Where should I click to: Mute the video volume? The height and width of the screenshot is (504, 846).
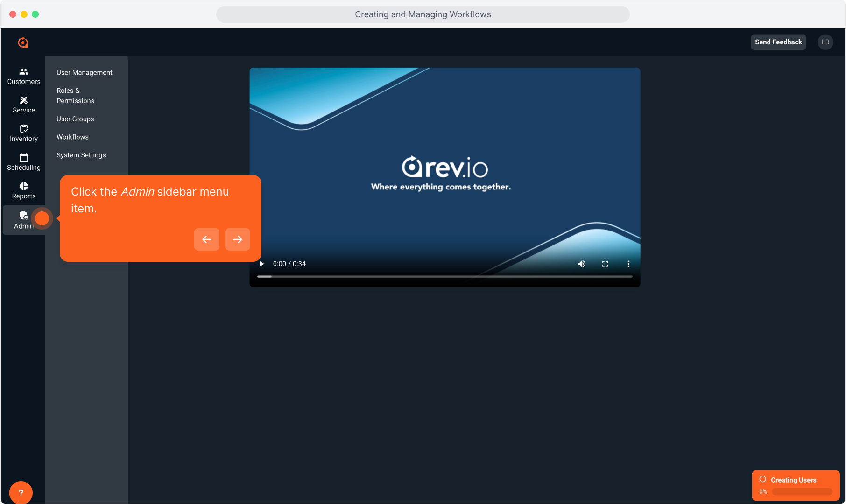coord(582,264)
